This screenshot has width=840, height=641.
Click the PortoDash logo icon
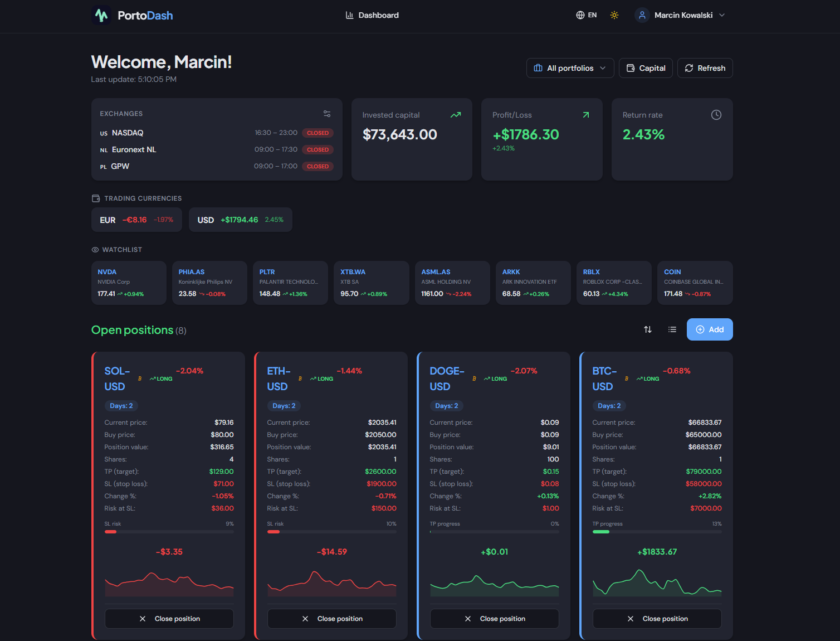click(101, 15)
